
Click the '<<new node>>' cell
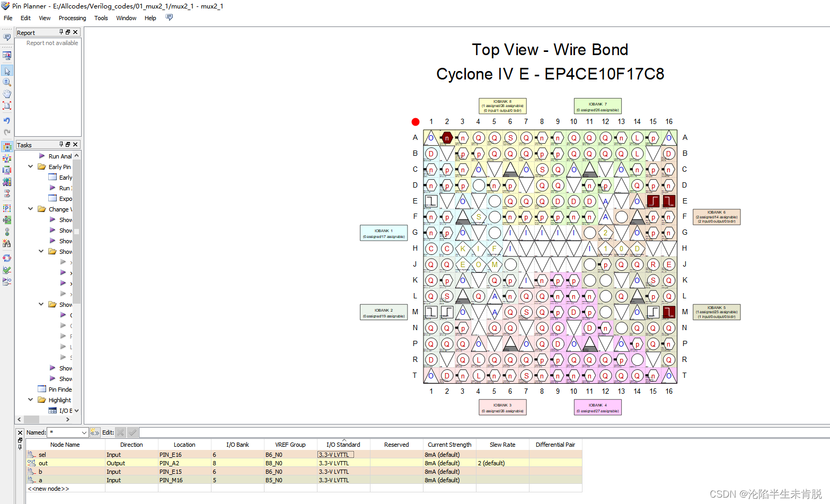[x=66, y=489]
